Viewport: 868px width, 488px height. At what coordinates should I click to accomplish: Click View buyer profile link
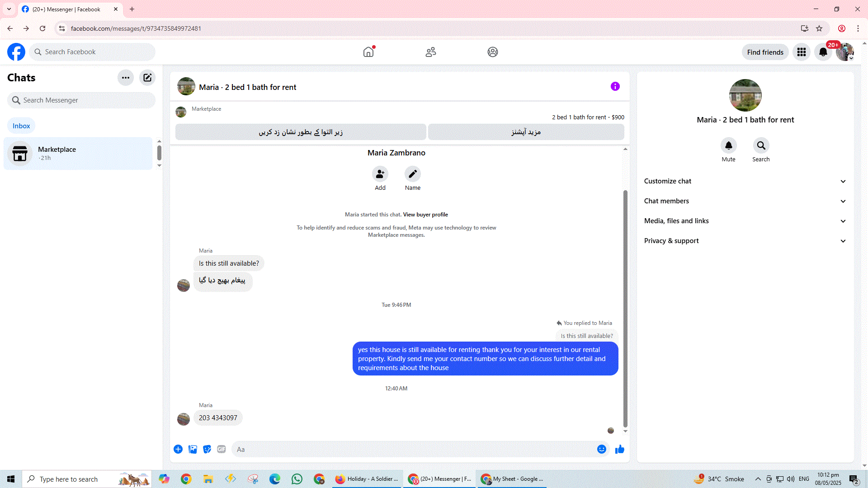pos(425,215)
